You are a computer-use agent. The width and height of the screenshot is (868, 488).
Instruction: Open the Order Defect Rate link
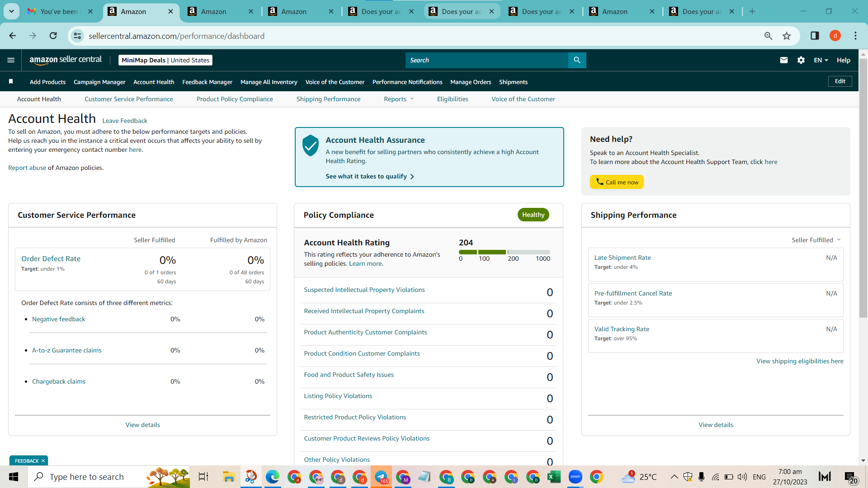pyautogui.click(x=51, y=258)
